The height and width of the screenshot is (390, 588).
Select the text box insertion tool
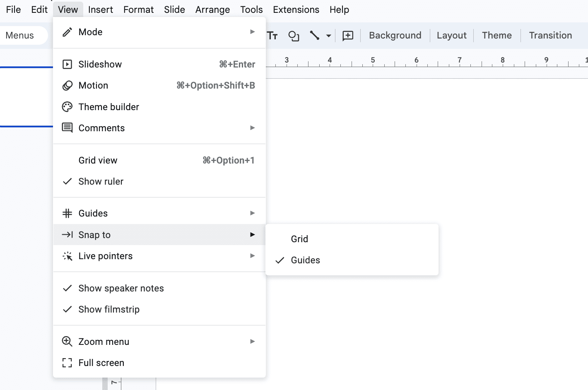coord(272,36)
